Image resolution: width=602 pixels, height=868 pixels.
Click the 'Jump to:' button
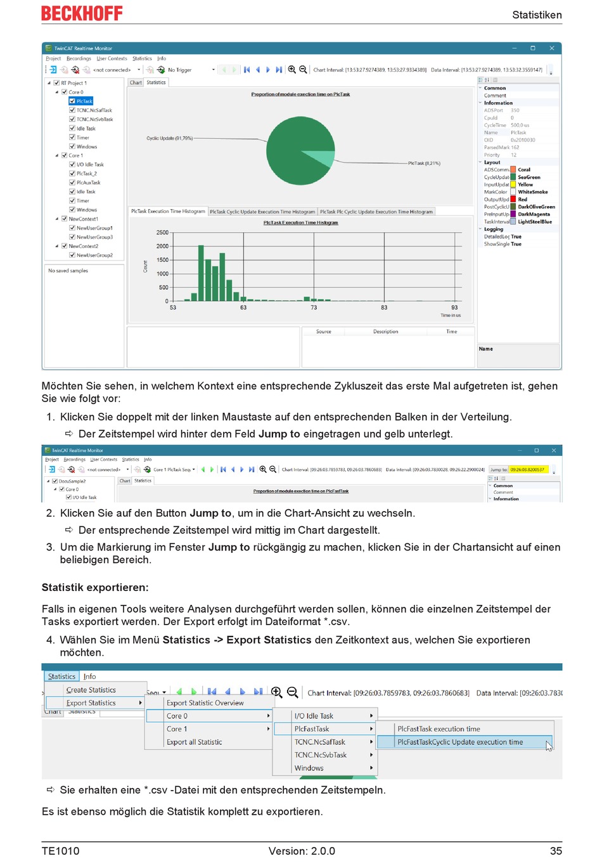tap(499, 470)
